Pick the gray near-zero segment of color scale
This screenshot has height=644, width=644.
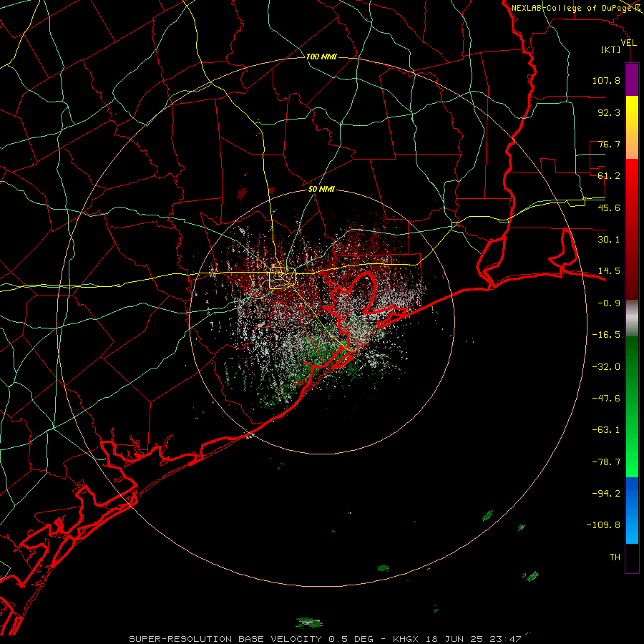click(x=632, y=318)
